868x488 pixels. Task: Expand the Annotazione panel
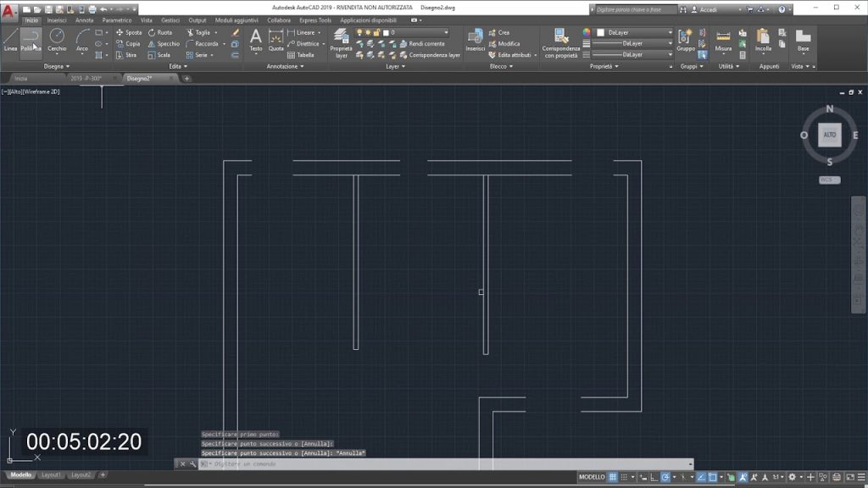(x=285, y=66)
